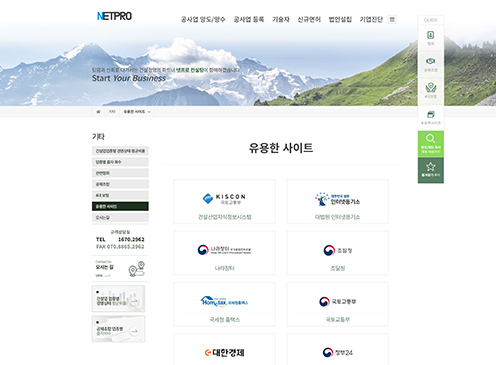496x365 pixels.
Task: Open the KISCON 건설산업지식정보시스템 link
Action: [x=225, y=202]
